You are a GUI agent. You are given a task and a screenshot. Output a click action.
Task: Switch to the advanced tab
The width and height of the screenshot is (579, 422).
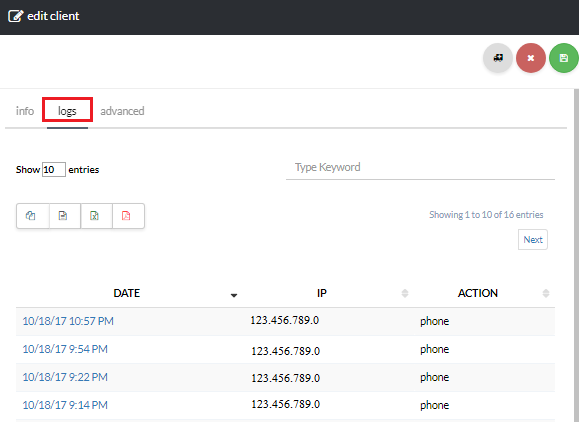click(x=122, y=111)
